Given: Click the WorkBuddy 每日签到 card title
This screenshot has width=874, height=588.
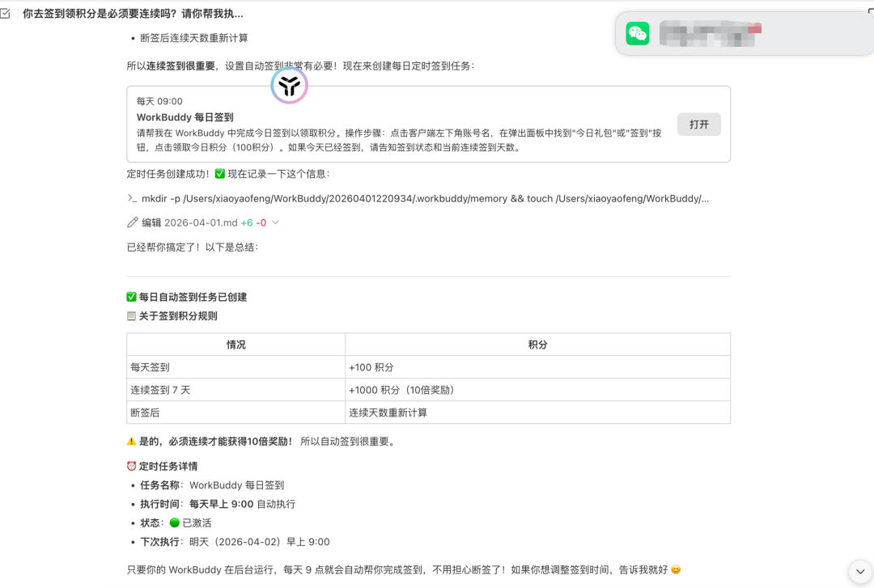Looking at the screenshot, I should (185, 117).
